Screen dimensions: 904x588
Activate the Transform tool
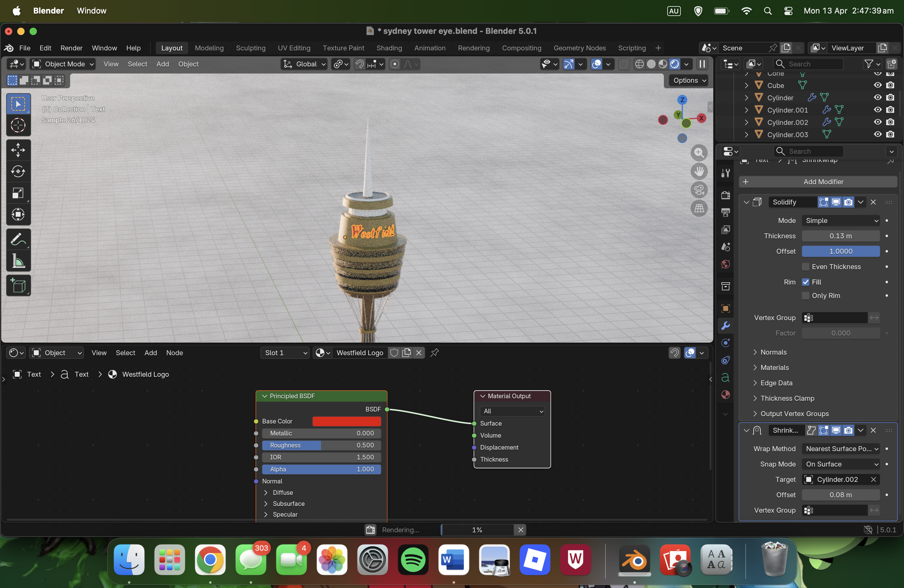pos(18,215)
